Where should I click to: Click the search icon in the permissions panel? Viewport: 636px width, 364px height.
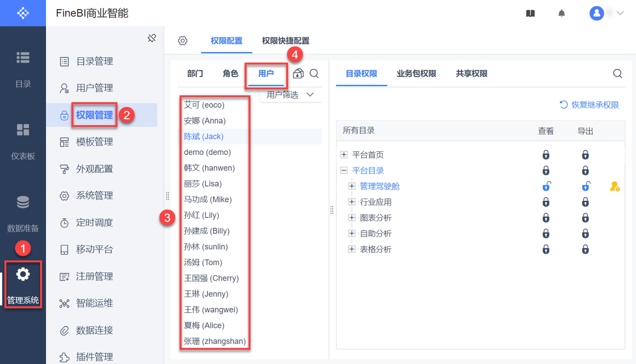coord(617,74)
